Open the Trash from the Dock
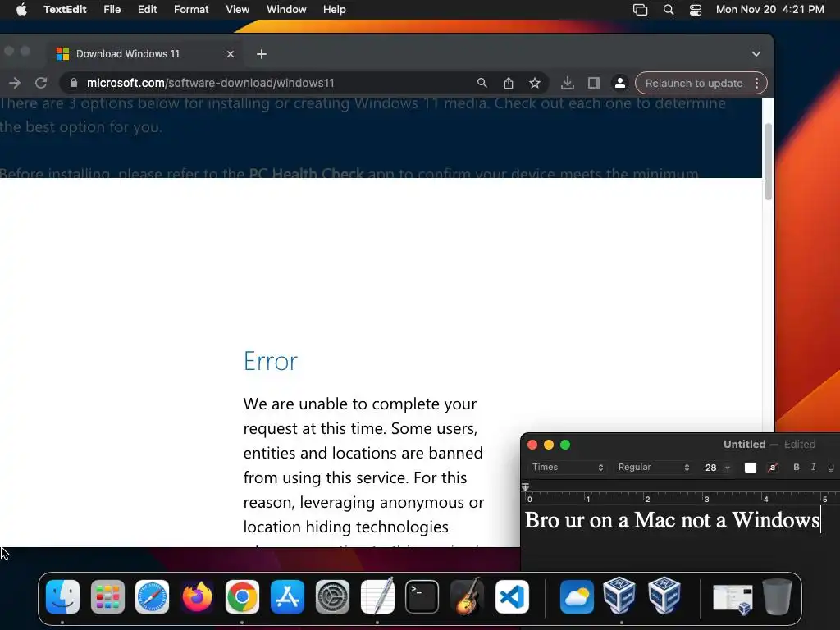840x630 pixels. tap(777, 596)
